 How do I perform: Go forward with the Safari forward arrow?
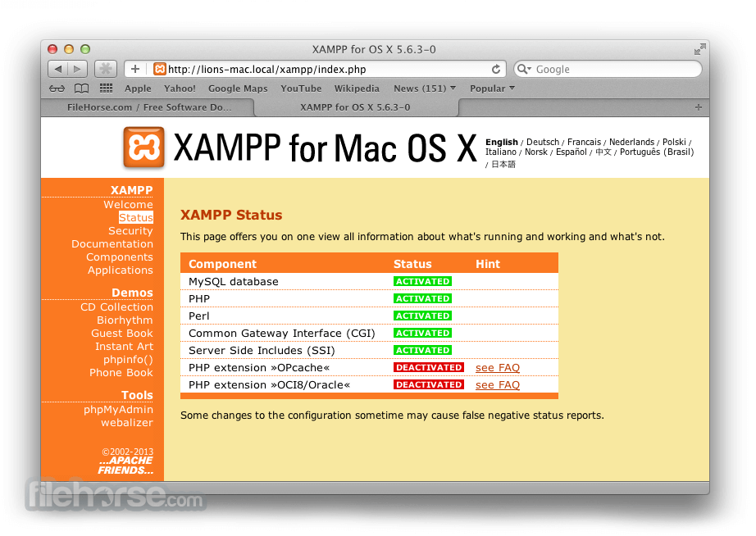click(x=77, y=69)
